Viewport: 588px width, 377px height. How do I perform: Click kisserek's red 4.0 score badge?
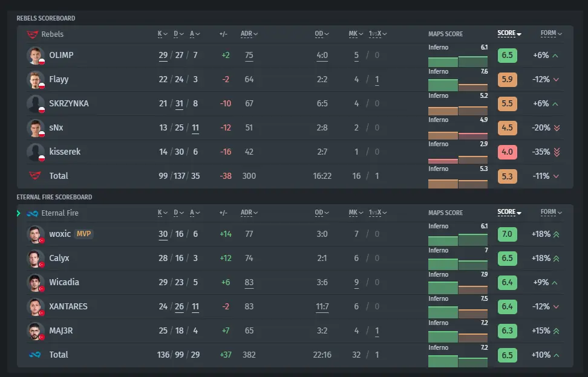(x=508, y=152)
